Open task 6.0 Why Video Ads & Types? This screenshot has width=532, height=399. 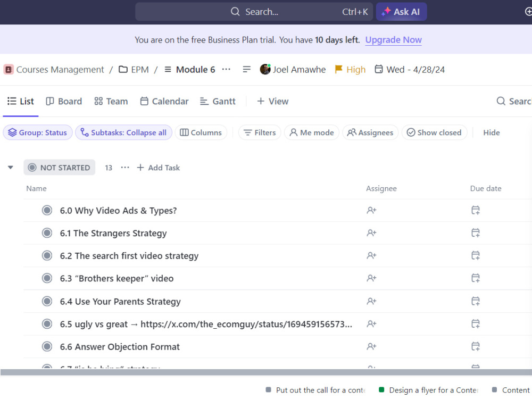coord(119,210)
